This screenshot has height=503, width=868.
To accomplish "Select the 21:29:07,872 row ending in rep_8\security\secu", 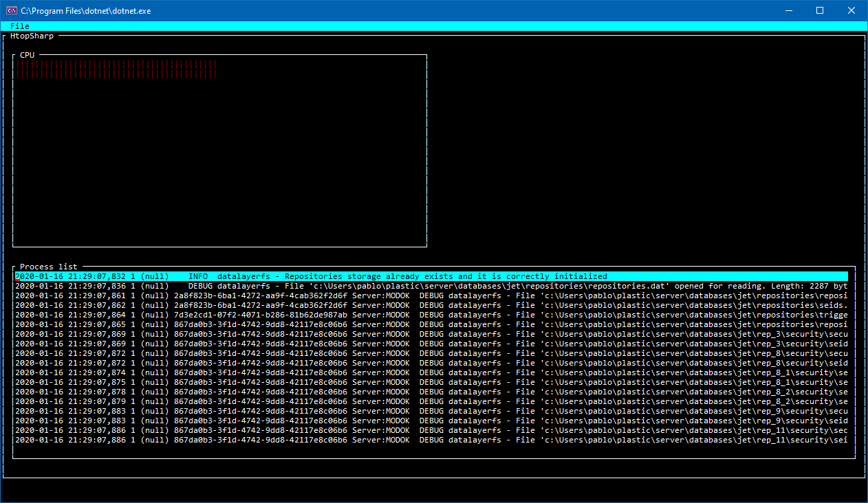I will point(431,353).
